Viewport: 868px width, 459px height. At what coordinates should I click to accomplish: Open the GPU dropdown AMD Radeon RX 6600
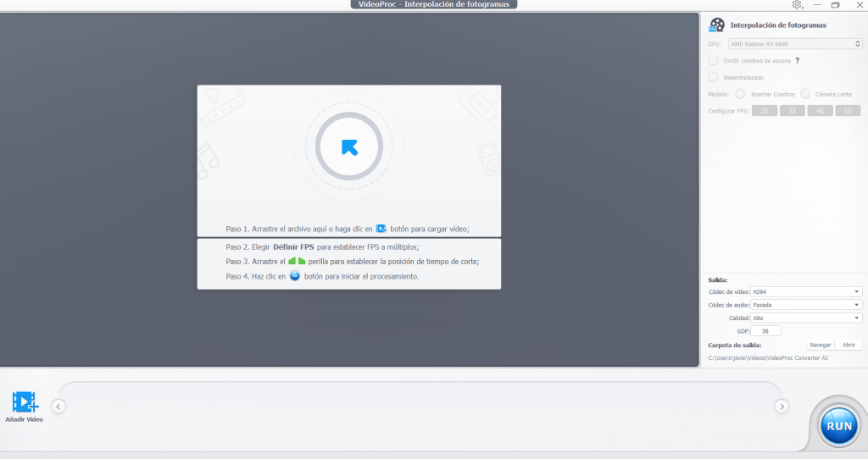795,44
